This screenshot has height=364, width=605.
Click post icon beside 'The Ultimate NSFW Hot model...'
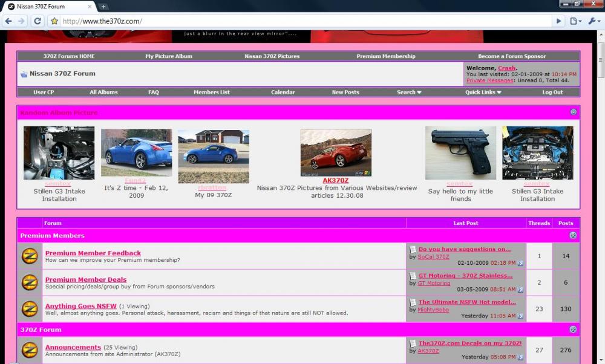click(x=413, y=302)
